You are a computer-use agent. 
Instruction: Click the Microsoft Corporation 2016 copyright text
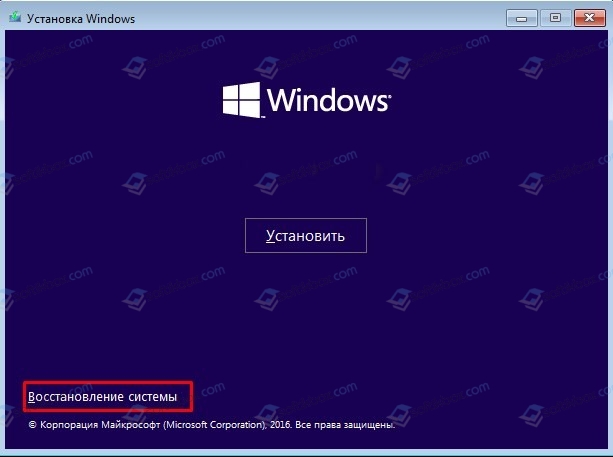pos(212,425)
